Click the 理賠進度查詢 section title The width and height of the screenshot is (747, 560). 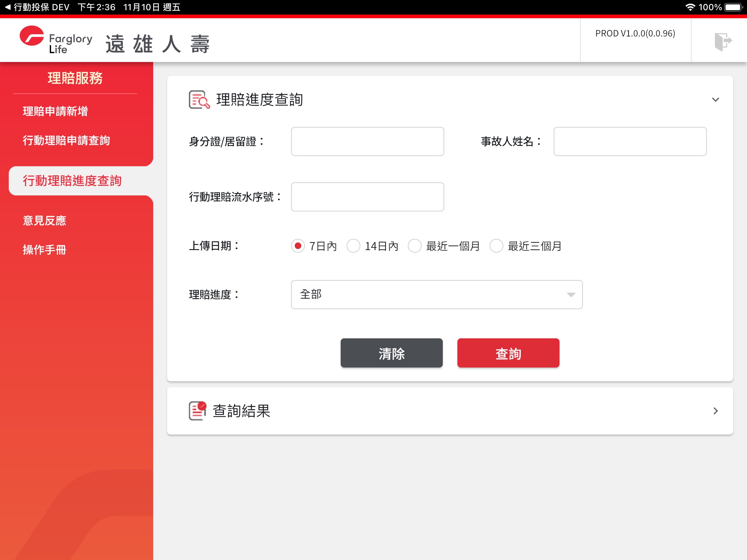(259, 100)
